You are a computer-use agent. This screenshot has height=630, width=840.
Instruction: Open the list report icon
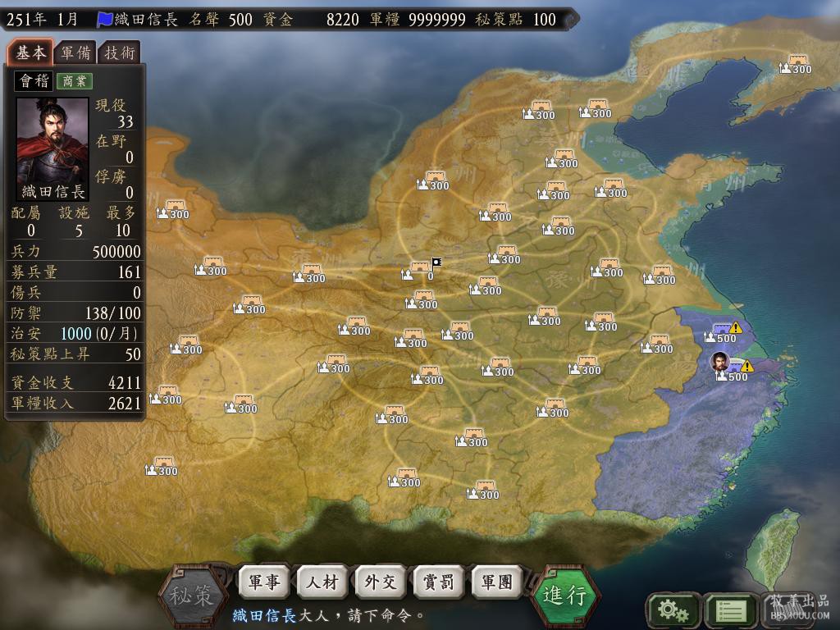point(731,609)
